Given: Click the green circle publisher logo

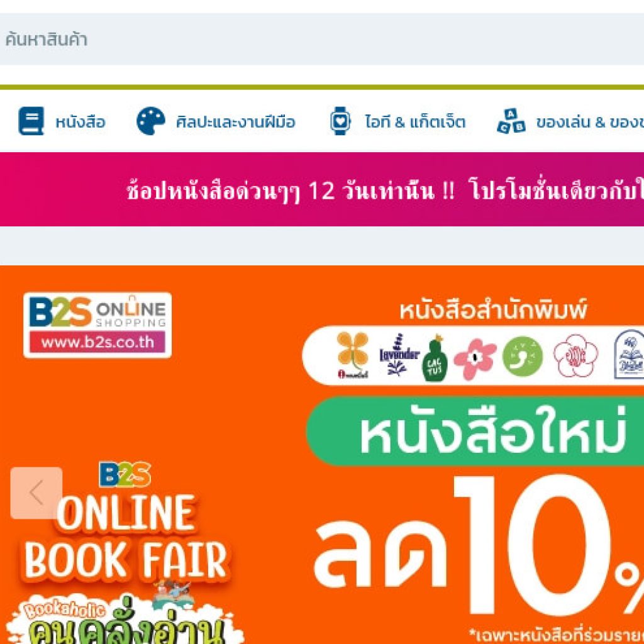Looking at the screenshot, I should pos(523,357).
